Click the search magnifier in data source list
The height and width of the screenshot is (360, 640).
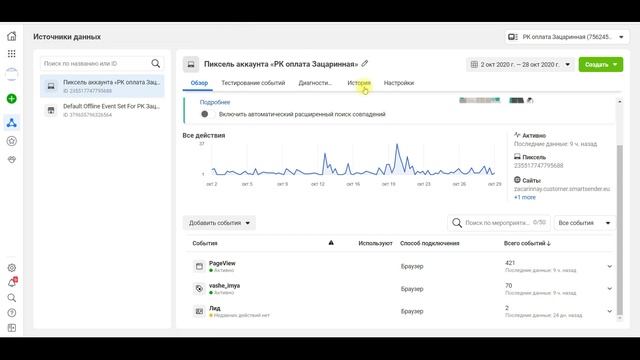(x=156, y=63)
